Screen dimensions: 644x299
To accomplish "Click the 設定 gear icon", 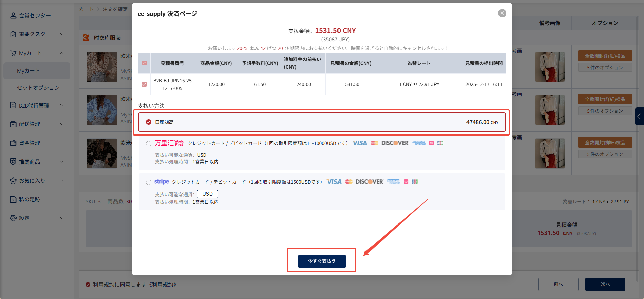I will point(13,218).
